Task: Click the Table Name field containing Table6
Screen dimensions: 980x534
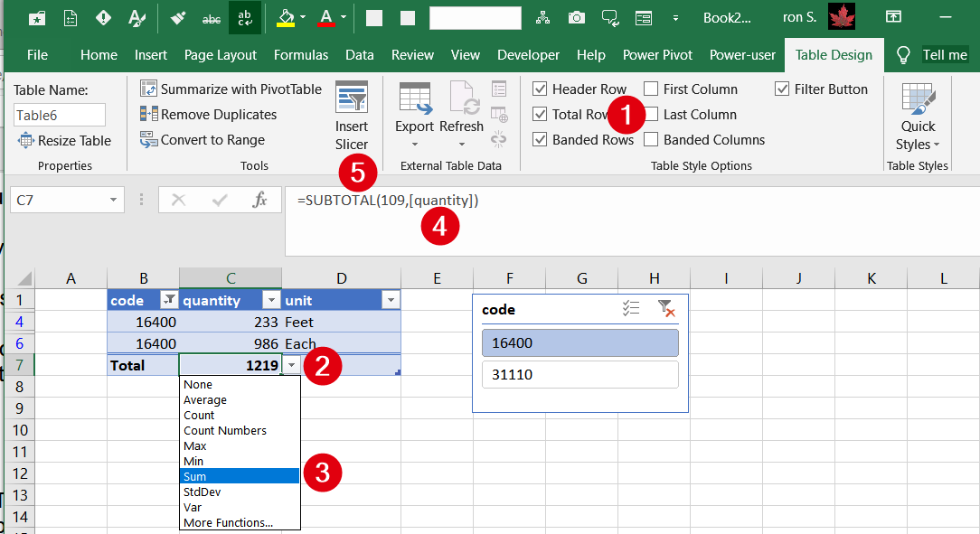Action: point(60,115)
